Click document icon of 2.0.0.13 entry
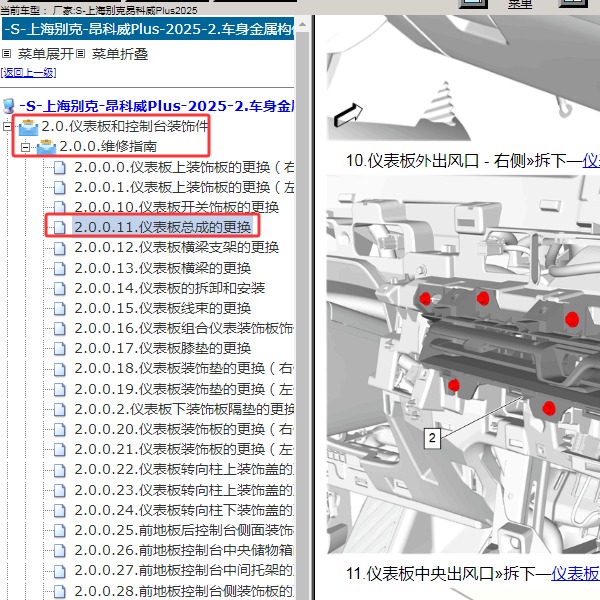 coord(60,268)
